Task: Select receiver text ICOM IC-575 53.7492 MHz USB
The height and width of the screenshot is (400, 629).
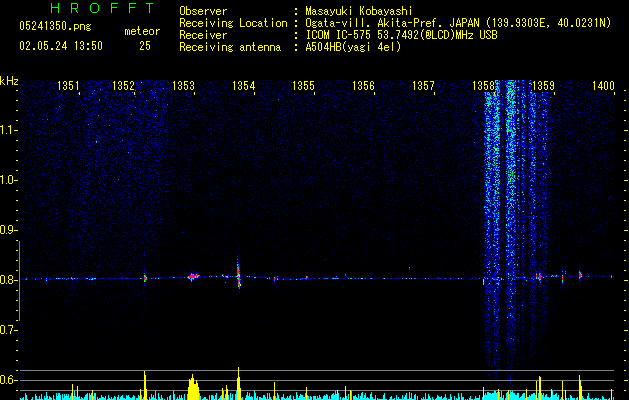Action: (x=401, y=35)
